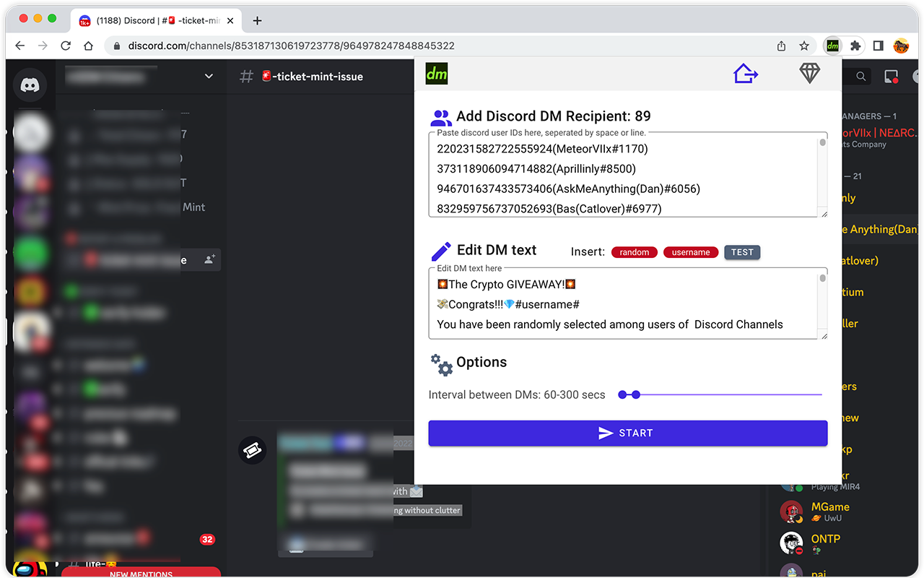Click the bookmark star in the address bar
The image size is (924, 578).
click(x=804, y=45)
